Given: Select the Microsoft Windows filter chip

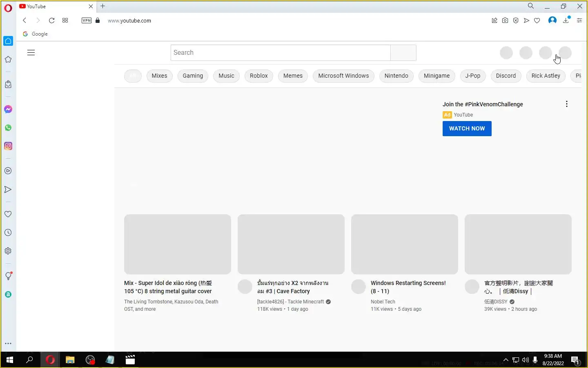Looking at the screenshot, I should pos(343,76).
